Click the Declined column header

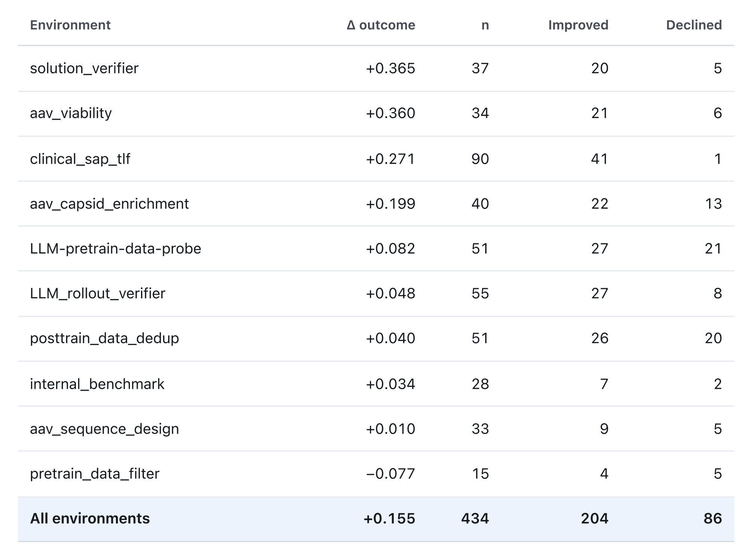tap(694, 25)
